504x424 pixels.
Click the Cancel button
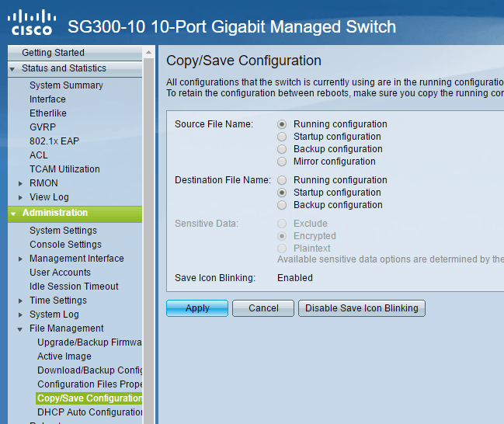(x=263, y=308)
